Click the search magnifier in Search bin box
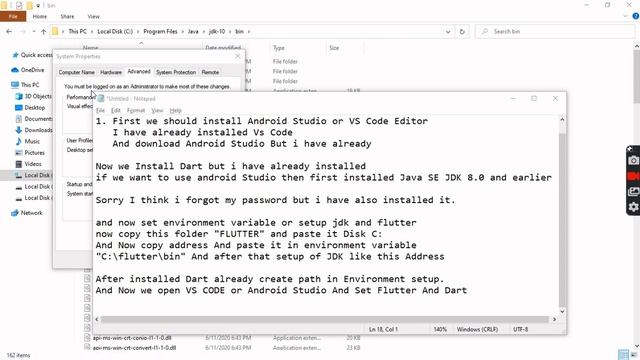The width and height of the screenshot is (640, 360). [485, 31]
